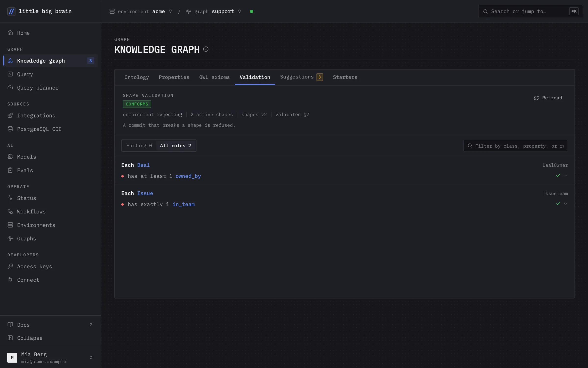Click the Re-read button

[548, 98]
